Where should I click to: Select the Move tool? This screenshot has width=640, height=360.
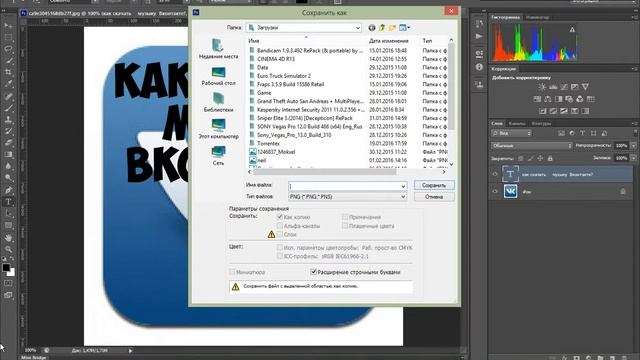[8, 26]
